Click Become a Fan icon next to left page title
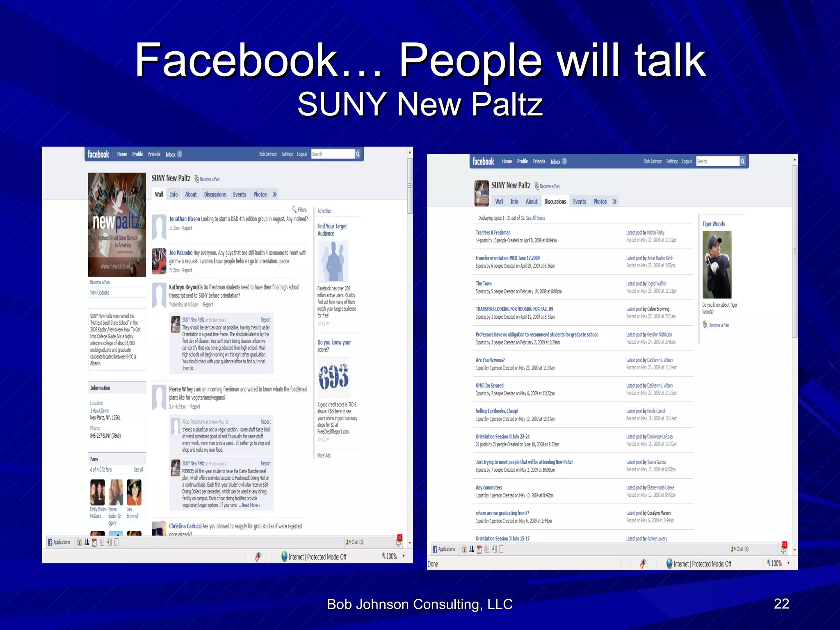Image resolution: width=840 pixels, height=630 pixels. (196, 179)
